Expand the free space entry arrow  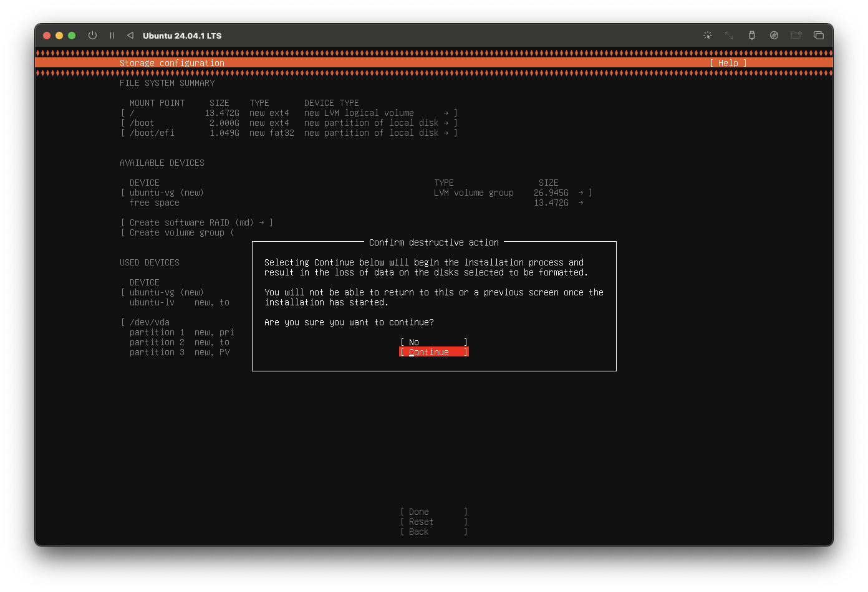click(580, 203)
